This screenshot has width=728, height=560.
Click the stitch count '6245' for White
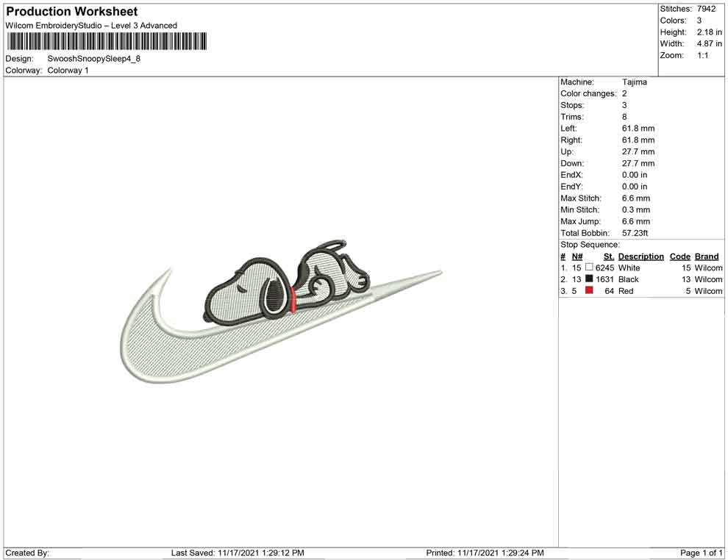(605, 268)
